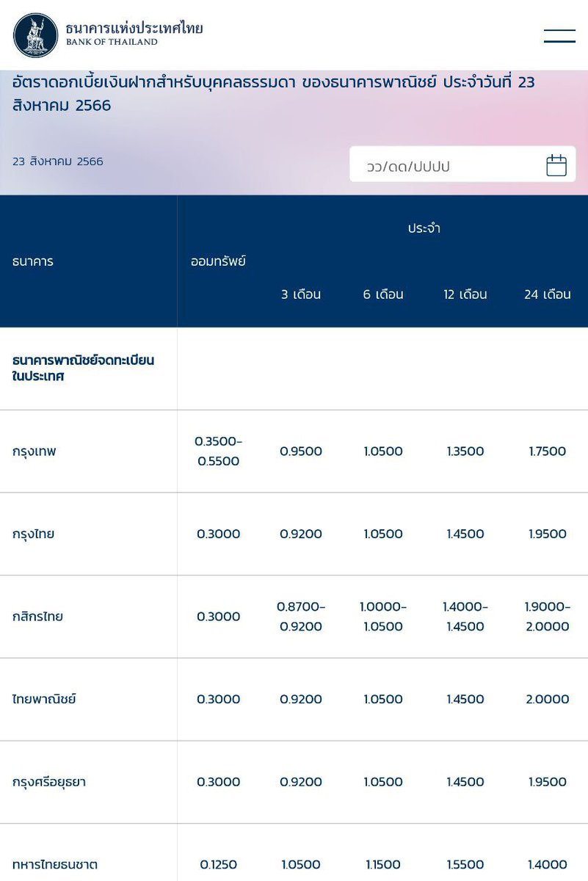This screenshot has height=881, width=588.
Task: Click กรุงเทพ 24-month rate 1.7500
Action: (x=548, y=452)
